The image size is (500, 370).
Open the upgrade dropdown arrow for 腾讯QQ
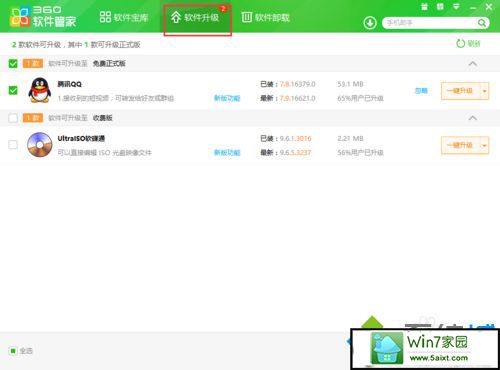point(484,91)
